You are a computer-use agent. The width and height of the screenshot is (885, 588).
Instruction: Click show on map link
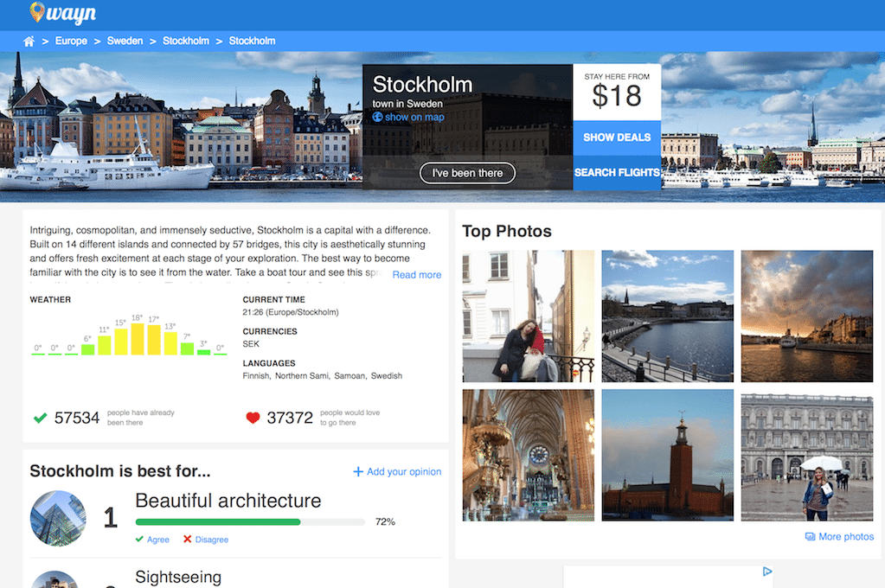[x=414, y=117]
